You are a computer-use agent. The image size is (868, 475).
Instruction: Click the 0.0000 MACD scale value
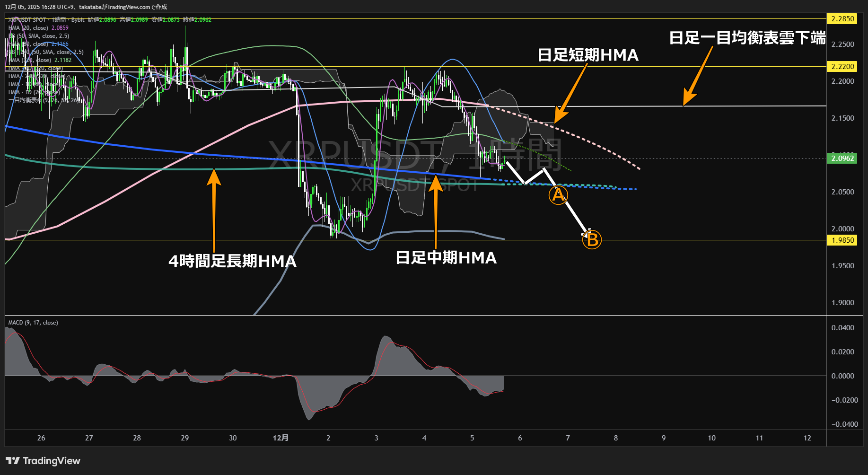(x=843, y=376)
